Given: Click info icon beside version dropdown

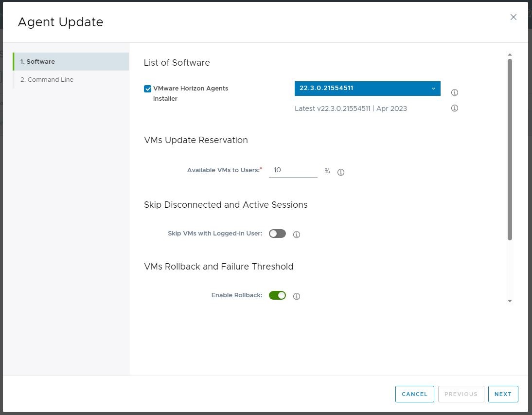Looking at the screenshot, I should click(x=455, y=92).
